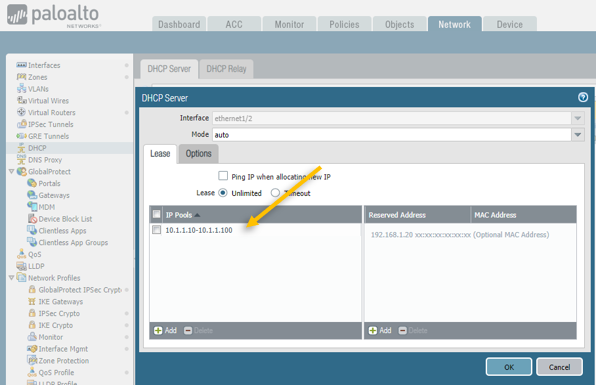Click the IKE Crypto lock icon

32,325
